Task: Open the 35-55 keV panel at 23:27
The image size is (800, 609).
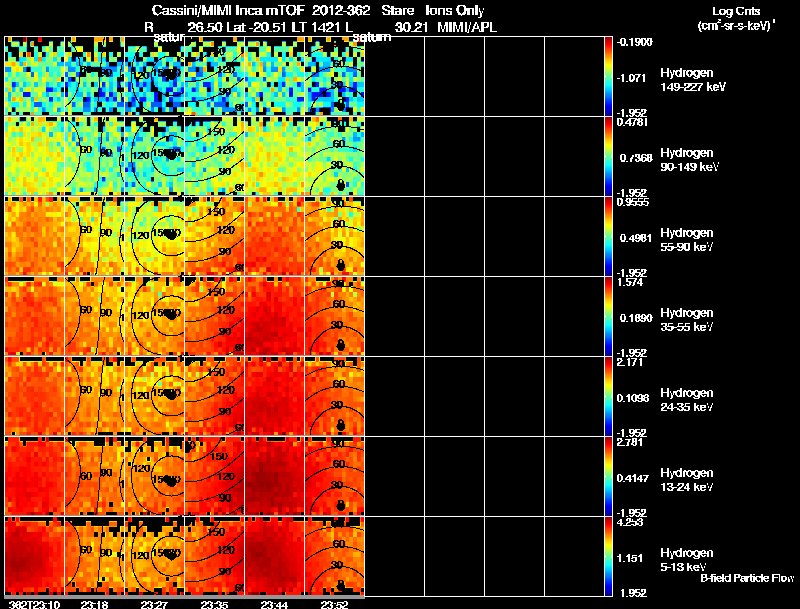Action: [154, 316]
